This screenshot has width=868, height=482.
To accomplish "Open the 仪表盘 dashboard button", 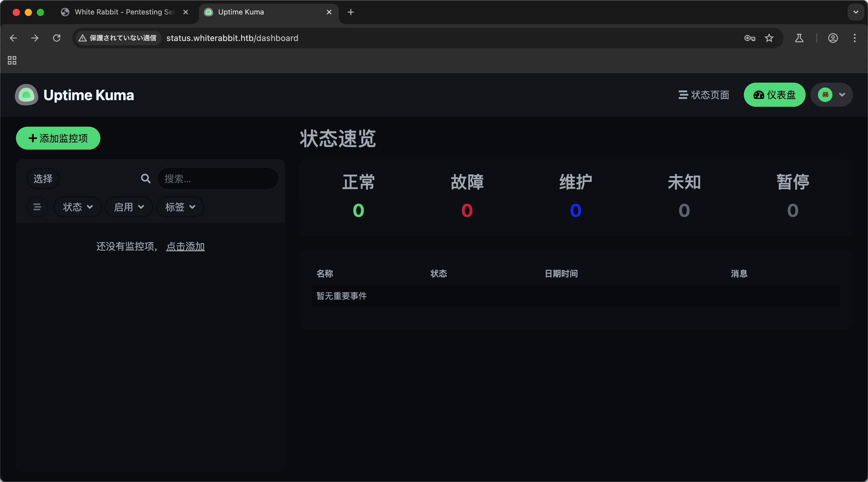I will (x=774, y=95).
